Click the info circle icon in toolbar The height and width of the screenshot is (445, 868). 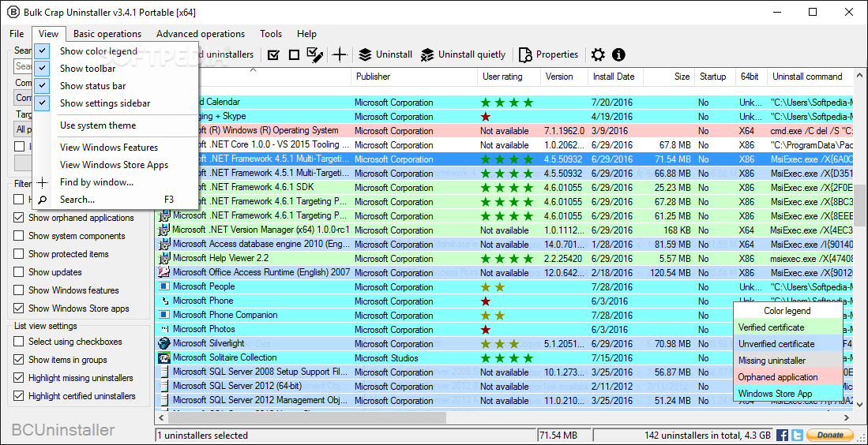click(618, 54)
